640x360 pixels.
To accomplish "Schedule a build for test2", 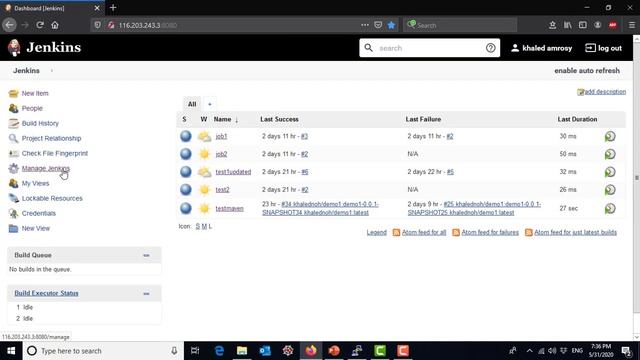I will click(x=610, y=190).
